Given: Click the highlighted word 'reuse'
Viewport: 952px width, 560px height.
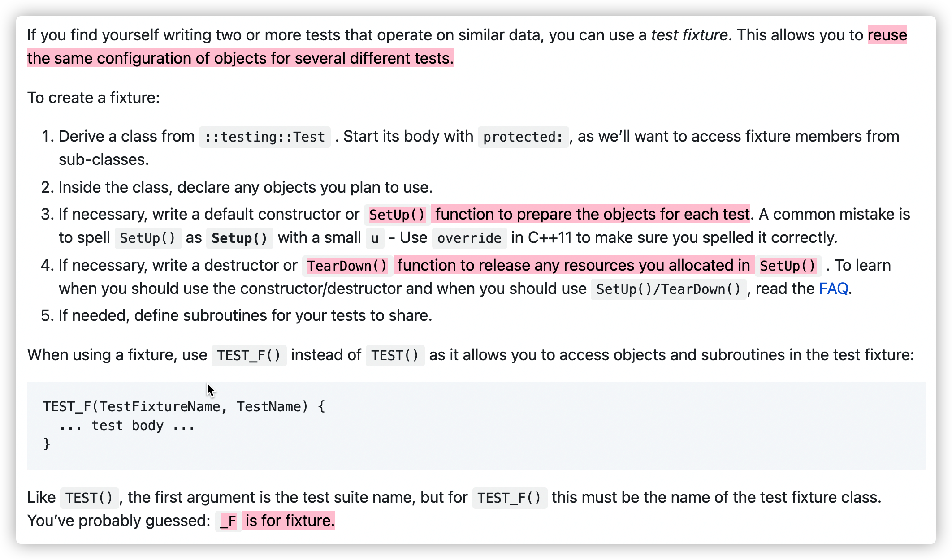Looking at the screenshot, I should tap(887, 35).
